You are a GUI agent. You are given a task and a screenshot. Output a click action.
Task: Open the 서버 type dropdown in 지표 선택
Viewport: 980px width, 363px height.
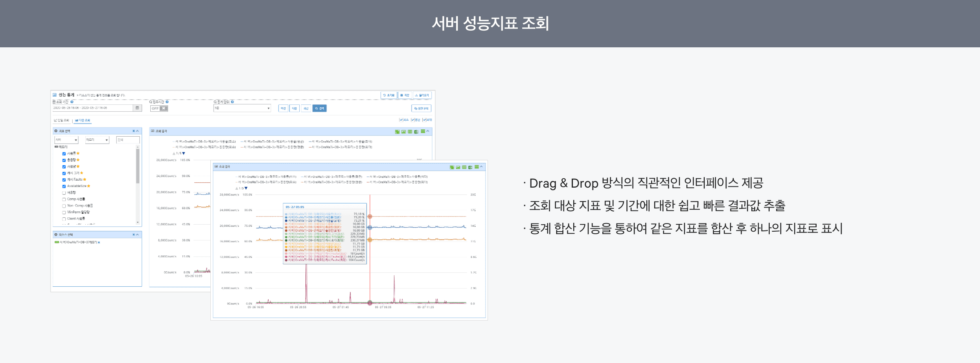tap(66, 140)
